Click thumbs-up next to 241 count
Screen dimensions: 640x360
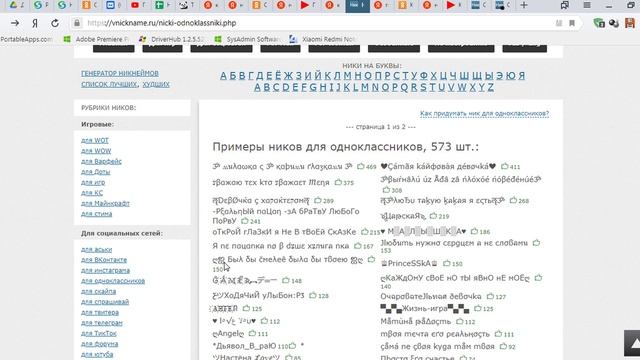pyautogui.click(x=244, y=221)
